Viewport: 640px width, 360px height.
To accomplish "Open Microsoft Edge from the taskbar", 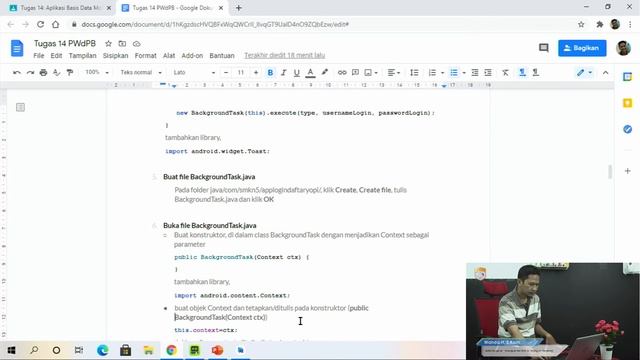I will [102, 350].
